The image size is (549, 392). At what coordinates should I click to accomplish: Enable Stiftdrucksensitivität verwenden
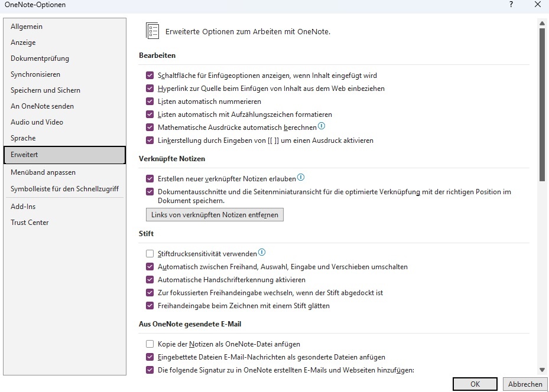pyautogui.click(x=150, y=253)
